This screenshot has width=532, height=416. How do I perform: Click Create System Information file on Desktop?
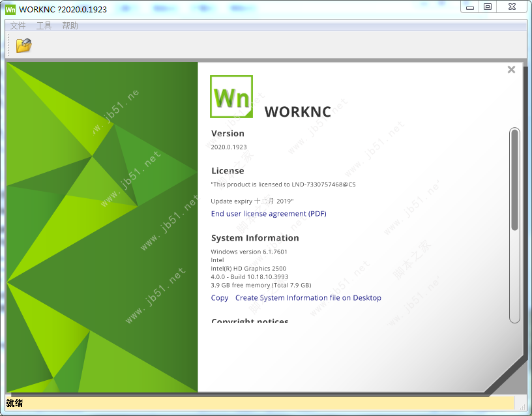[x=308, y=298]
